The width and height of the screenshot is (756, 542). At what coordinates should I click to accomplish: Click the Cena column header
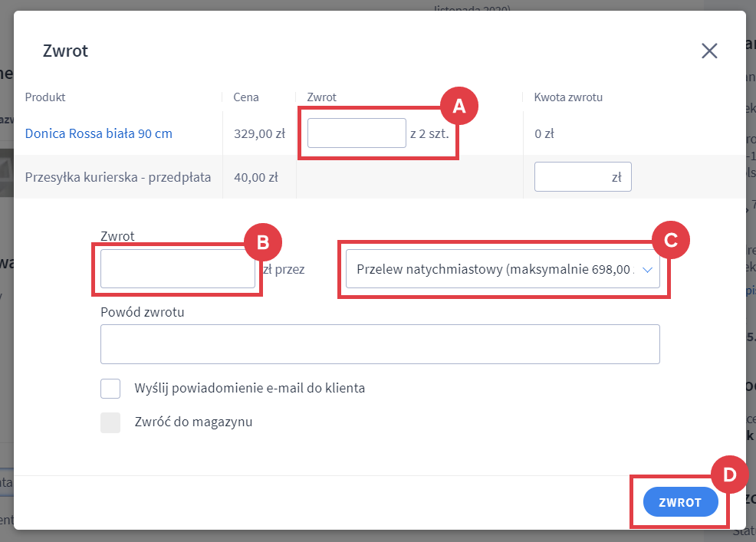pos(246,97)
